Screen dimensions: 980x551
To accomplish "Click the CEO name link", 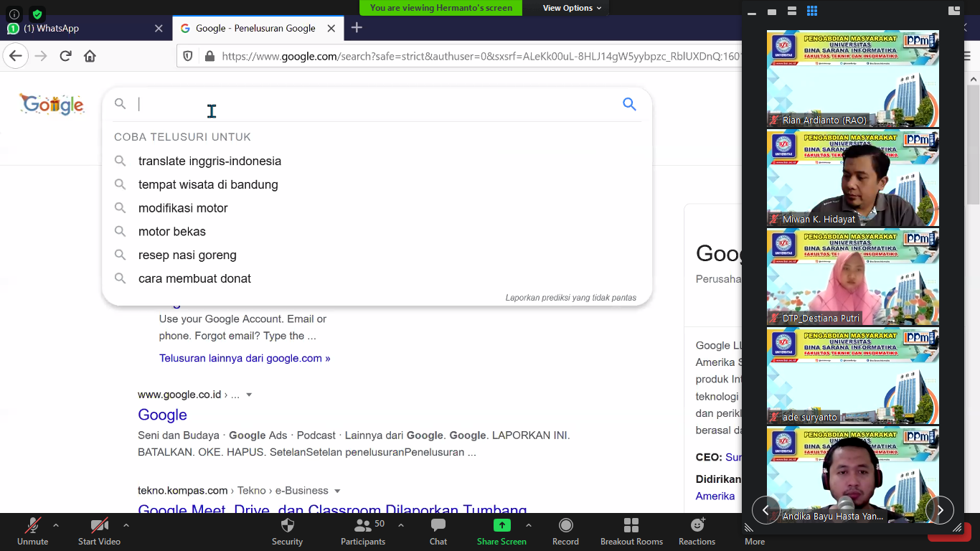I will click(733, 457).
